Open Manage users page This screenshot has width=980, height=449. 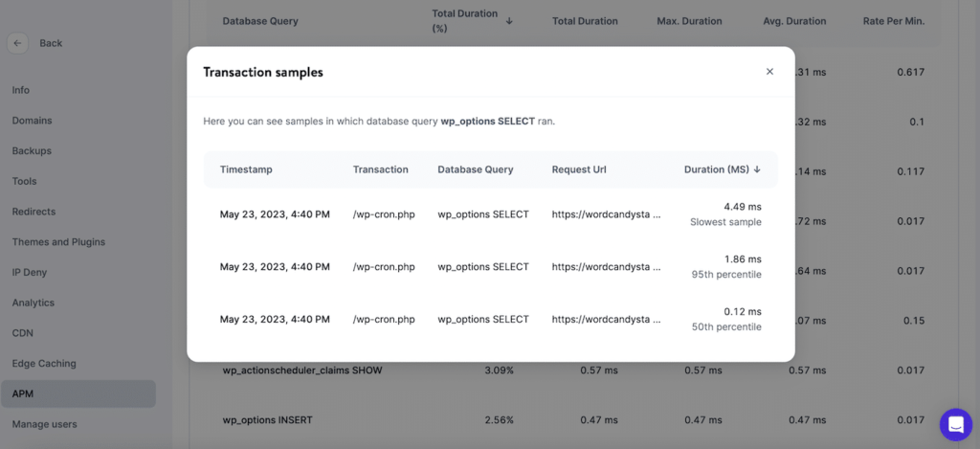(x=44, y=424)
